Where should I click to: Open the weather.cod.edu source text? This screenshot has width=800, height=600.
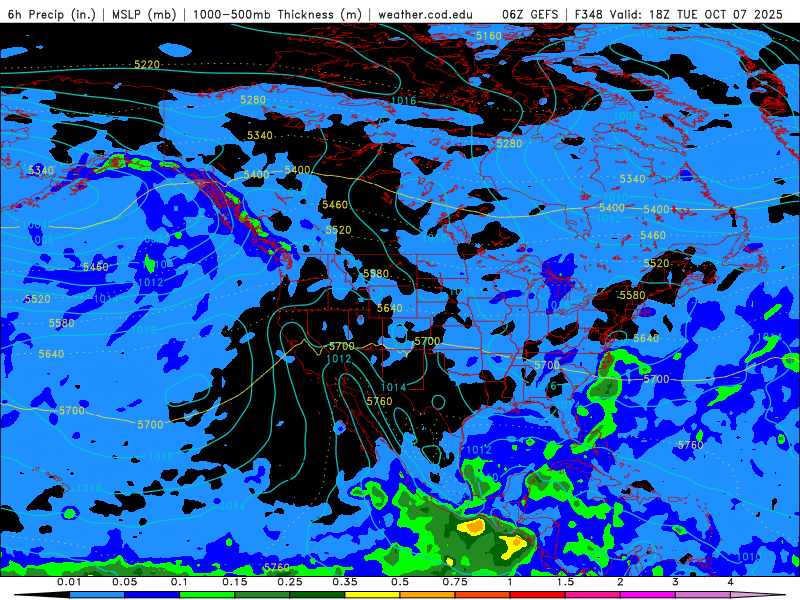(425, 14)
